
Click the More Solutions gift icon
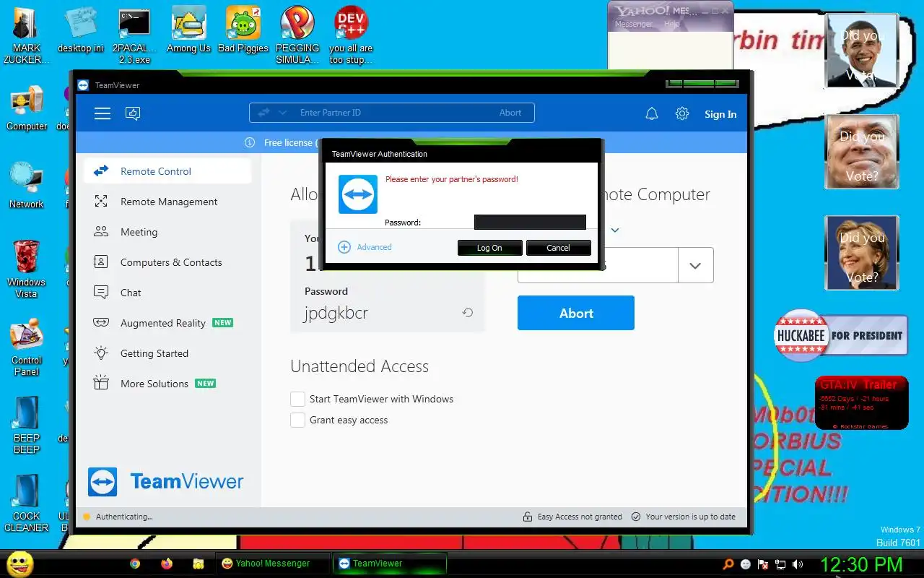click(101, 384)
